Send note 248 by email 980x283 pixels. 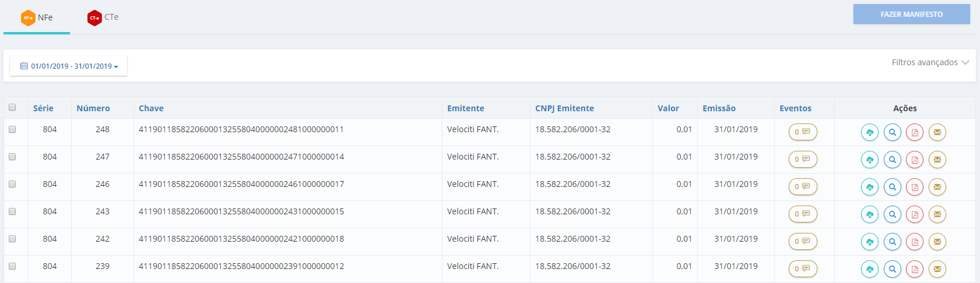937,132
